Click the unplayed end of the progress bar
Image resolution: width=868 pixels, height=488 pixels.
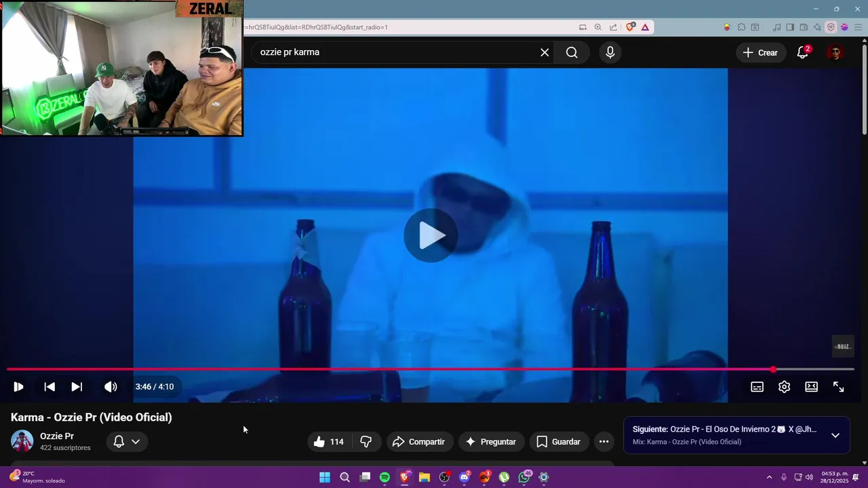click(815, 369)
